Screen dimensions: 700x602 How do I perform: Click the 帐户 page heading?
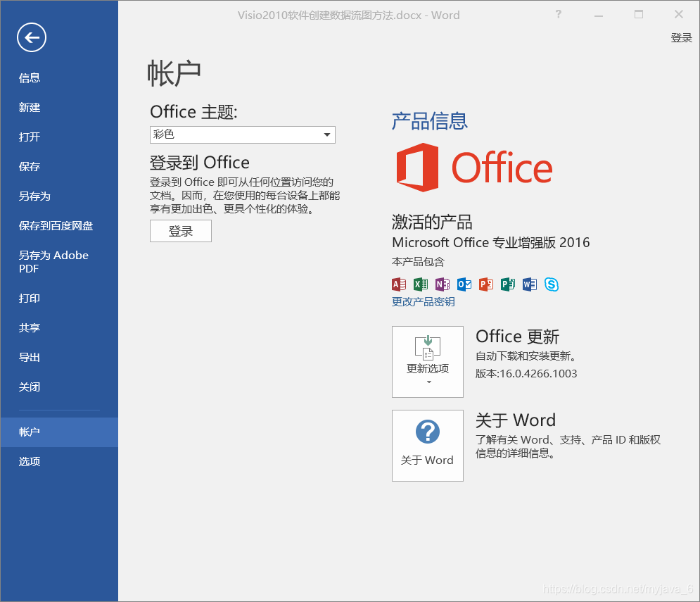coord(174,73)
